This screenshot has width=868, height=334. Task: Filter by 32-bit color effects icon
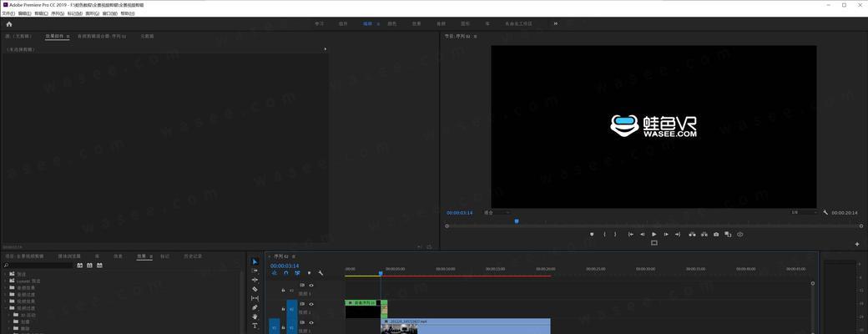(89, 266)
